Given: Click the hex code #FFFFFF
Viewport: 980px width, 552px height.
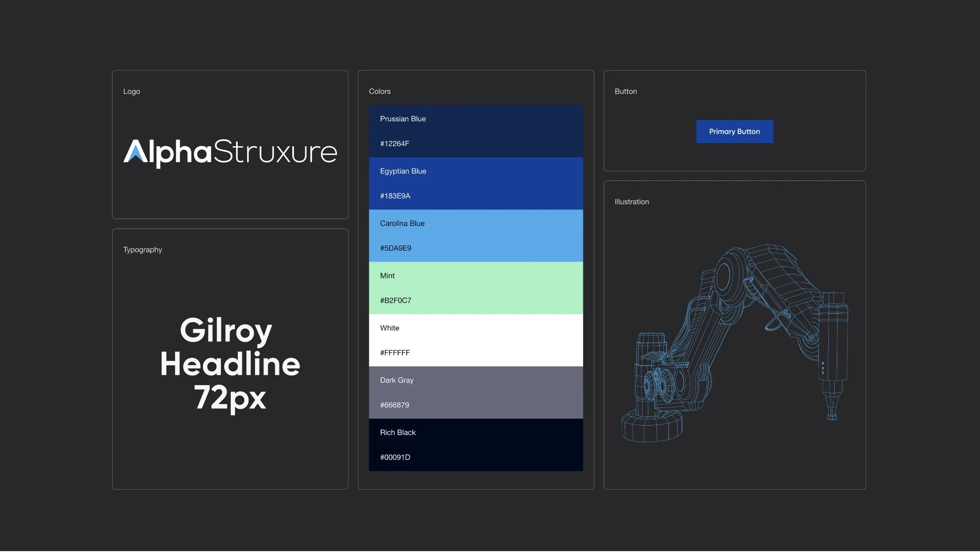Looking at the screenshot, I should point(395,353).
